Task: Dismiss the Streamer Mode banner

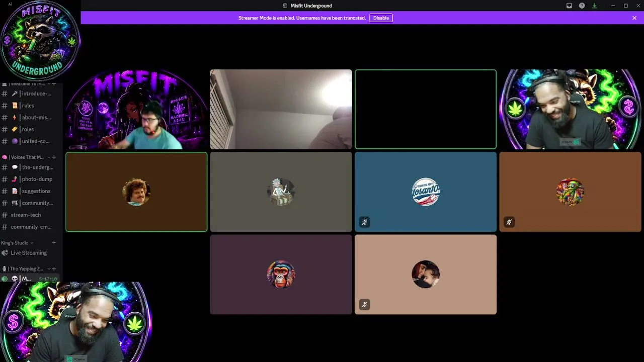Action: (x=634, y=18)
